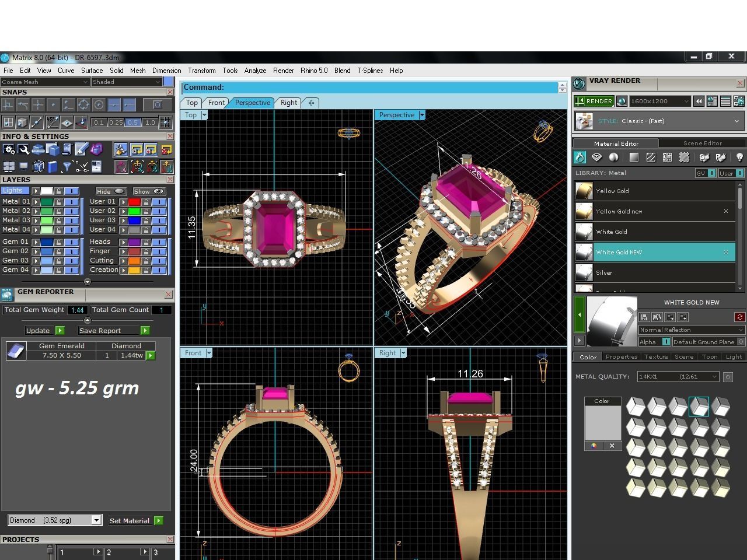747x560 pixels.
Task: Click the rewind icon in the VRay render toolbar
Action: pos(699,101)
